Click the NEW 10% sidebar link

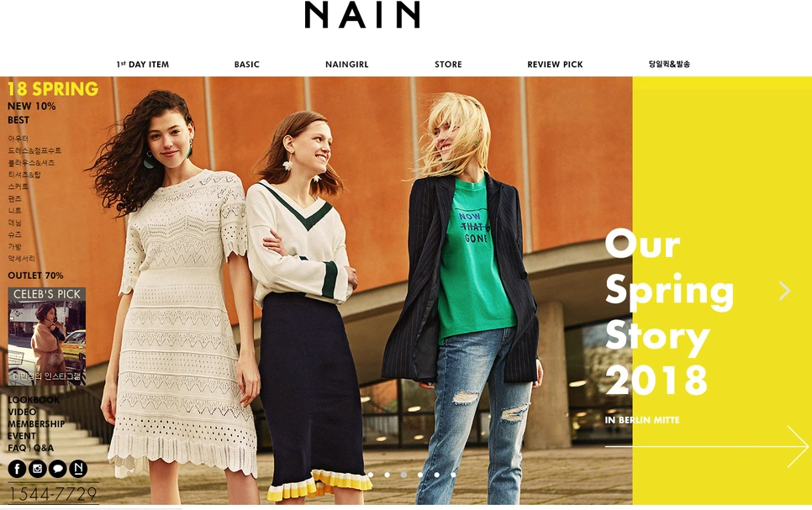tap(32, 106)
